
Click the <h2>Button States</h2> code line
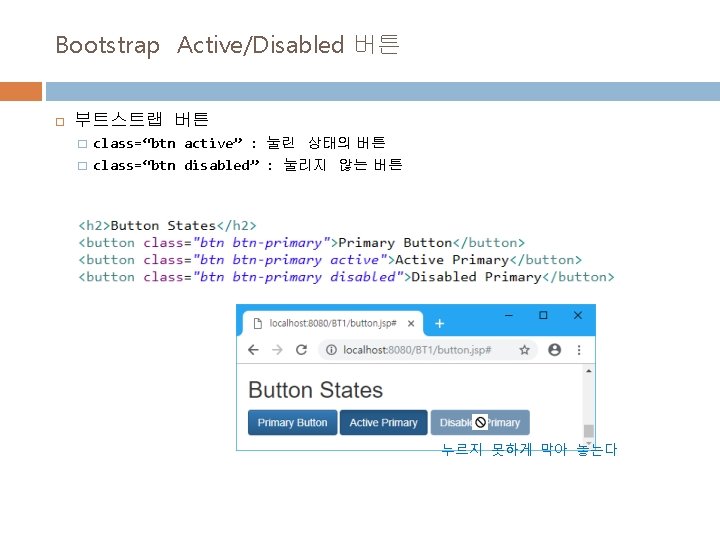tap(167, 225)
